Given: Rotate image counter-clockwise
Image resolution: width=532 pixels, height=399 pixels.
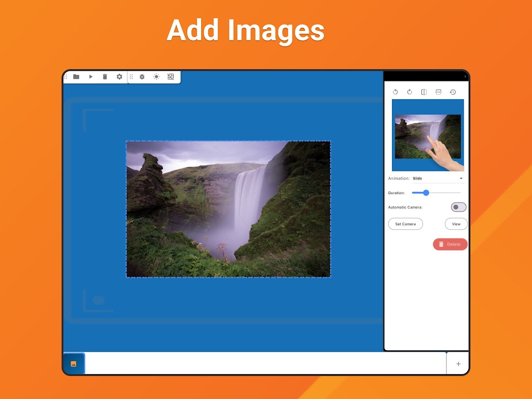Looking at the screenshot, I should (396, 92).
